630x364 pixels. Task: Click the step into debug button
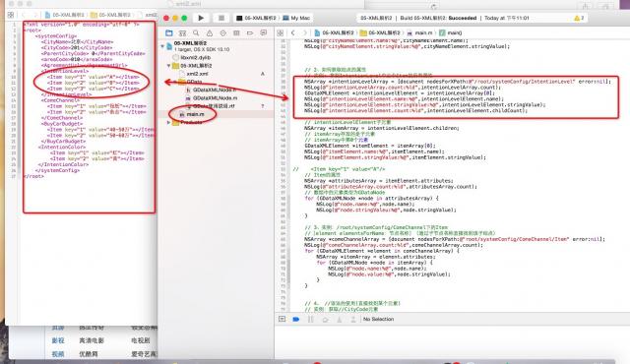[x=339, y=319]
